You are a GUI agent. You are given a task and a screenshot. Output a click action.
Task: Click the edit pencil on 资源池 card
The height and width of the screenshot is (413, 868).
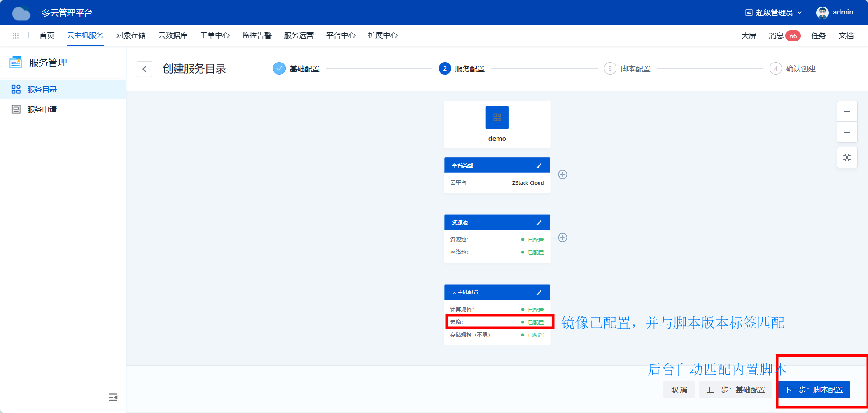click(539, 223)
